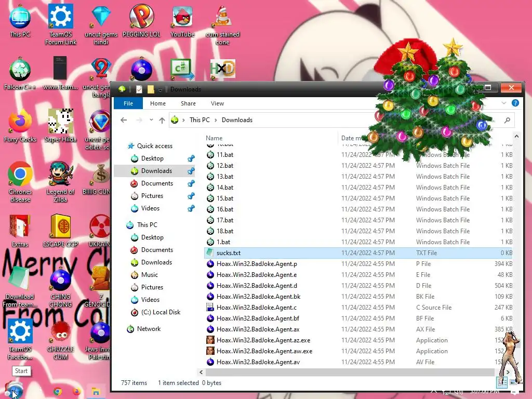Expand chevron after This PC in address bar
Viewport: 532px width, 399px height.
coord(216,120)
